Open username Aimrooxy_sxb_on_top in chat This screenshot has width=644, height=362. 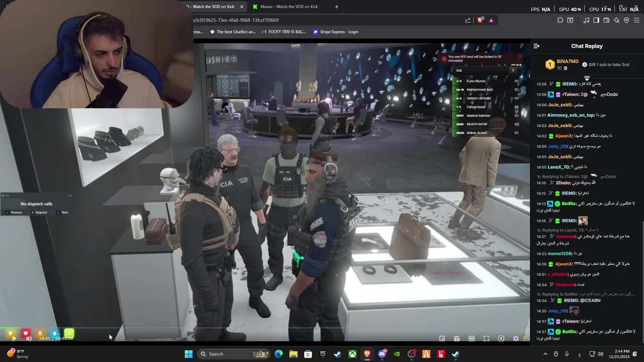click(x=571, y=115)
